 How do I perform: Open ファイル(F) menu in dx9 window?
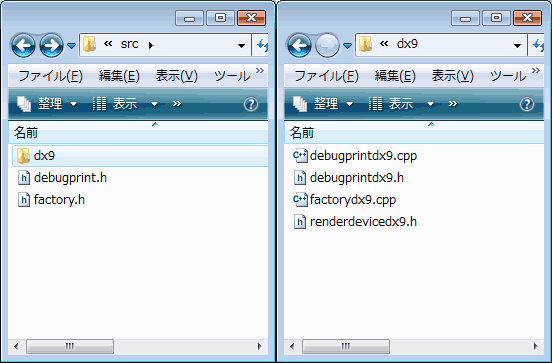pyautogui.click(x=327, y=76)
